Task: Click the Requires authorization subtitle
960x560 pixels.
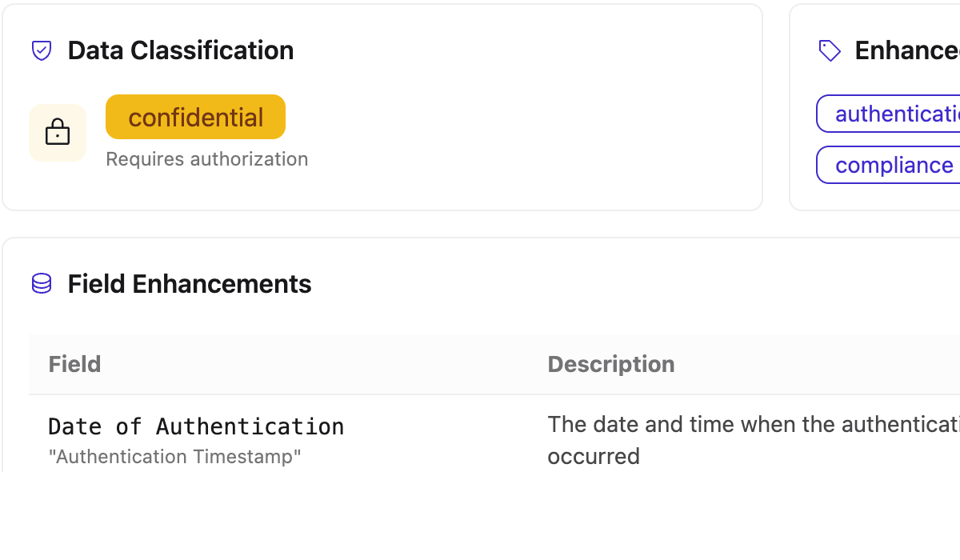Action: tap(207, 159)
